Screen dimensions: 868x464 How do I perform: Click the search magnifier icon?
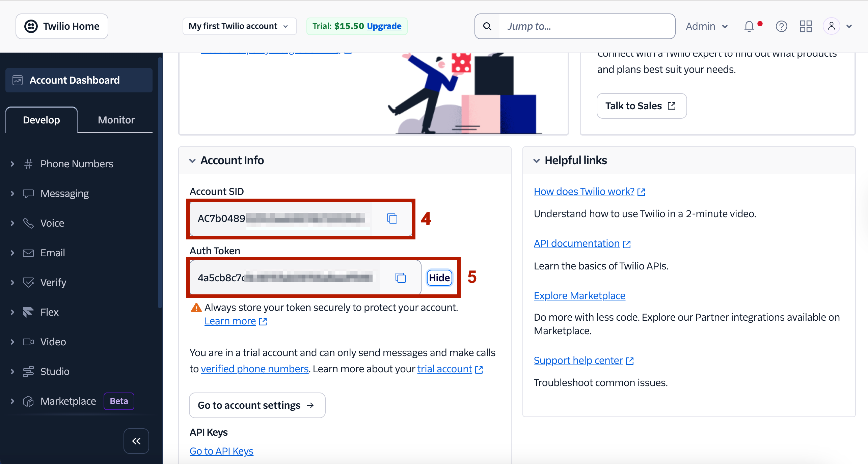(x=487, y=26)
